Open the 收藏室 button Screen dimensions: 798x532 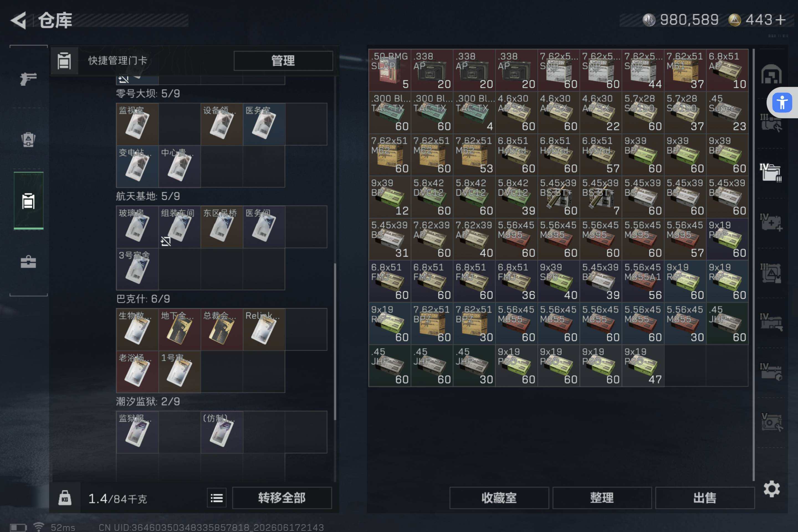[499, 498]
